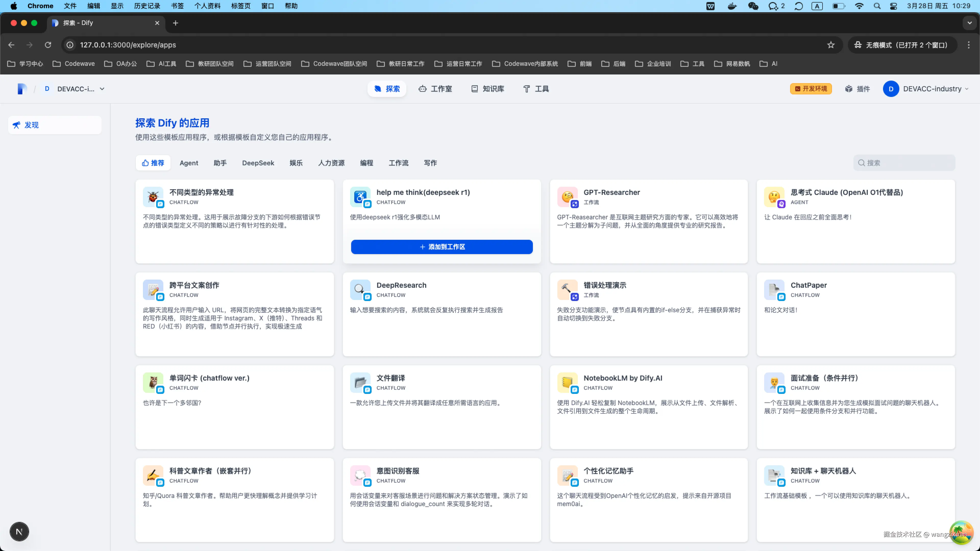Expand the Chrome tab search chevron
This screenshot has height=551, width=980.
(x=969, y=23)
